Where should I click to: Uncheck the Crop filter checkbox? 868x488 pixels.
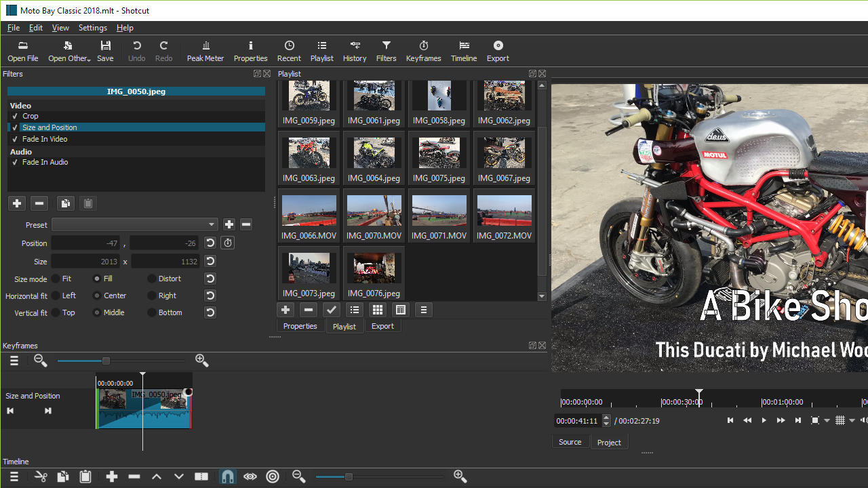[x=15, y=116]
